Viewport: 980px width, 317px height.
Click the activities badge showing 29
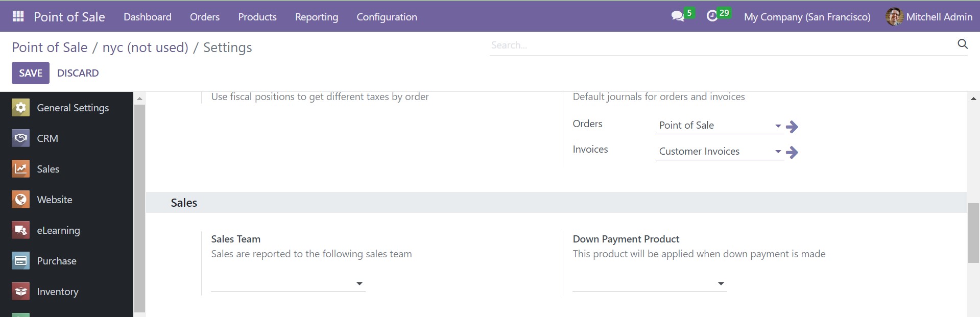724,13
